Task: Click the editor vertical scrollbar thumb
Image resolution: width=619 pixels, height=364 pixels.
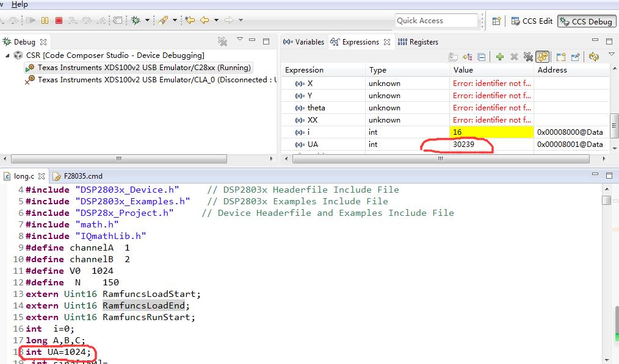Action: (607, 200)
